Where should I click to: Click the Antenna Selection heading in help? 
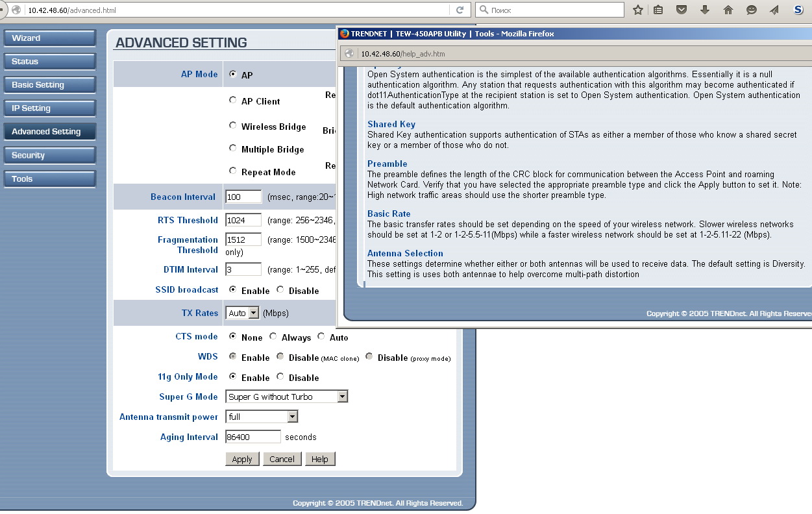(405, 253)
